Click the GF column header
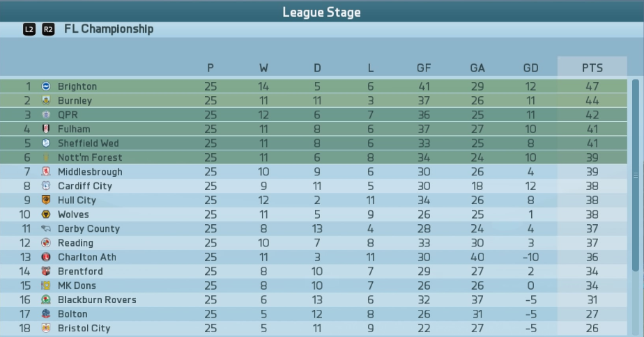Viewport: 644px width, 337px height. coord(424,68)
